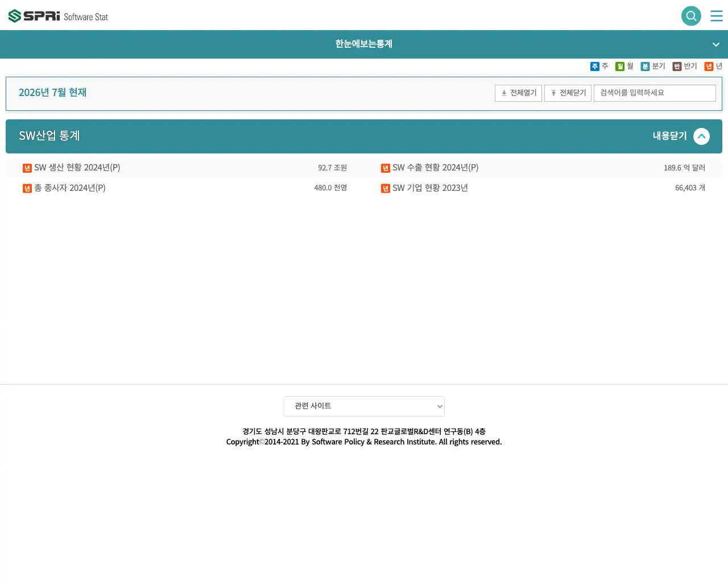728x582 pixels.
Task: Click the 경기도 성남시 address footer line
Action: click(x=364, y=432)
